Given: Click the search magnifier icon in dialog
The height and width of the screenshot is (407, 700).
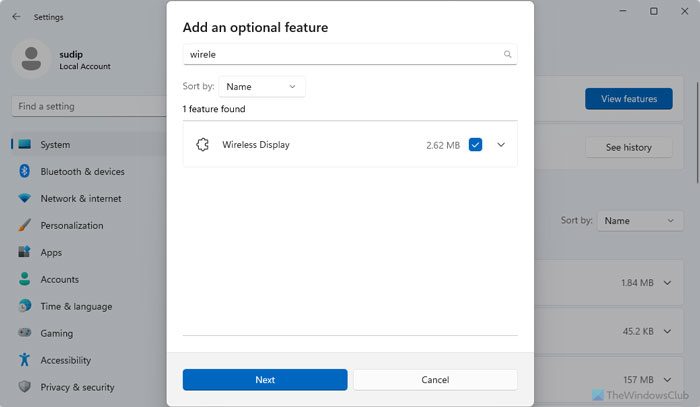Looking at the screenshot, I should point(507,54).
